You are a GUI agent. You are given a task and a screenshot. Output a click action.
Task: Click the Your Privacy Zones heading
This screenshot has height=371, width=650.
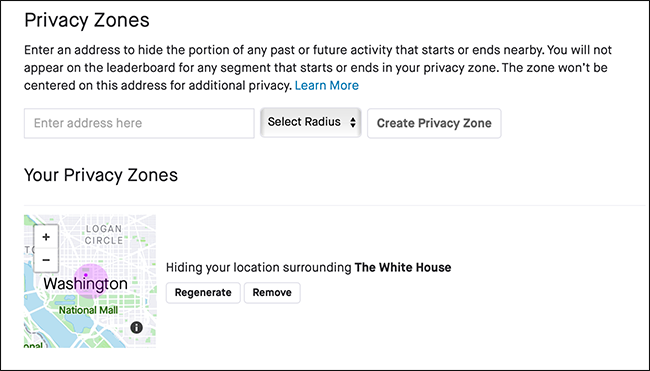coord(101,175)
